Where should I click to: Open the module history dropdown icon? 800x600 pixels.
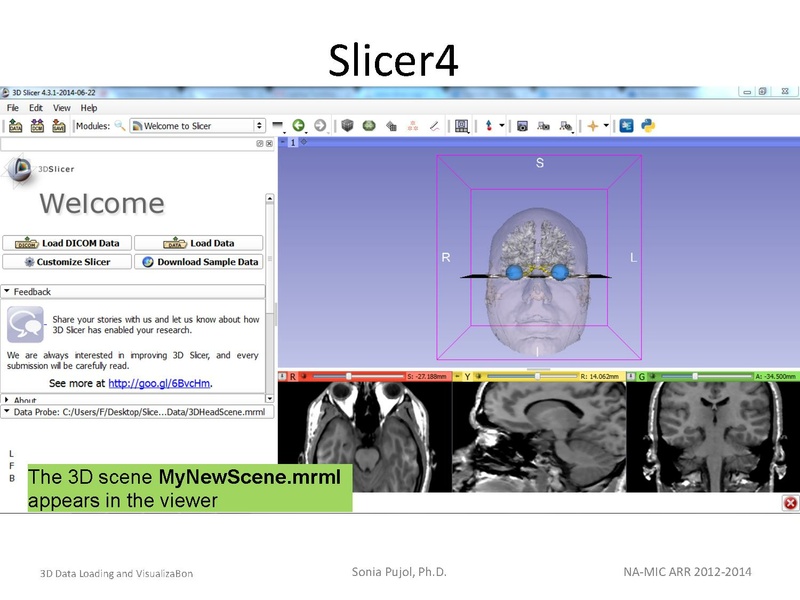coord(278,126)
